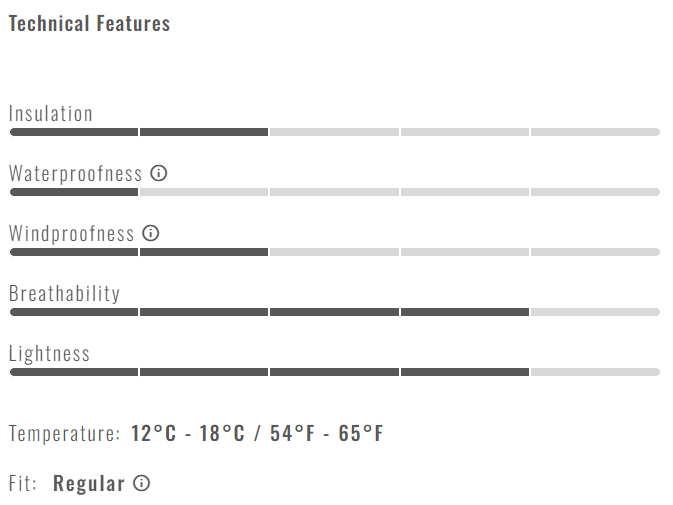Viewport: 673px width, 505px height.
Task: Select the Insulation label
Action: tap(51, 113)
